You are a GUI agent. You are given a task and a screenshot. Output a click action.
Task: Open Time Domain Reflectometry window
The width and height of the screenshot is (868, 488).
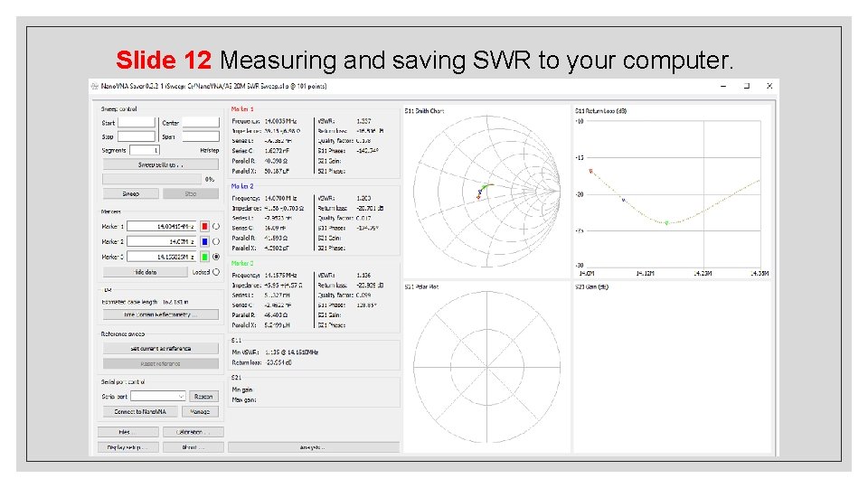tap(161, 314)
